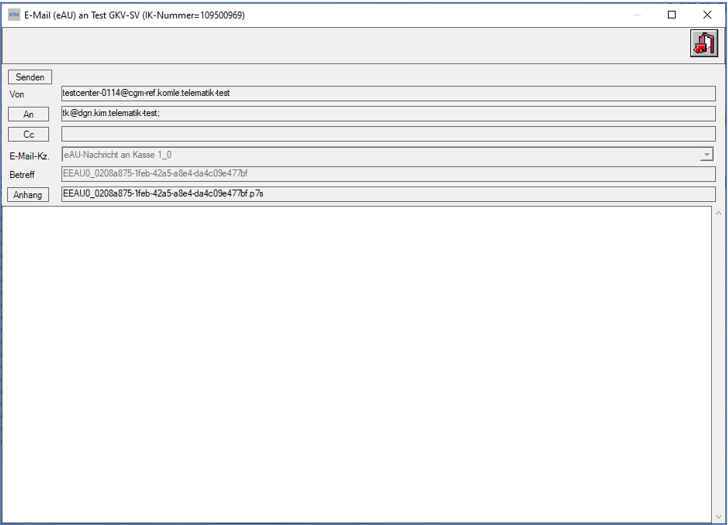The width and height of the screenshot is (728, 525).
Task: Close the E-Mail (eAU) window
Action: (707, 15)
